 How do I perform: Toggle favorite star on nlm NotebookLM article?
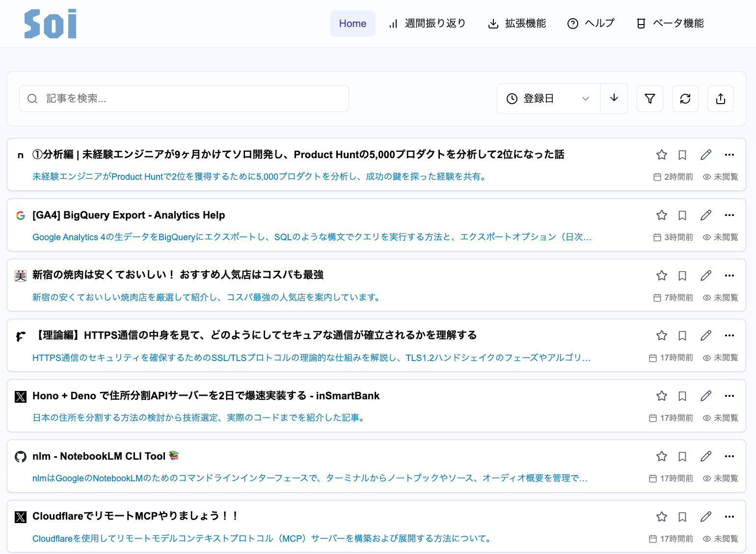pos(661,456)
